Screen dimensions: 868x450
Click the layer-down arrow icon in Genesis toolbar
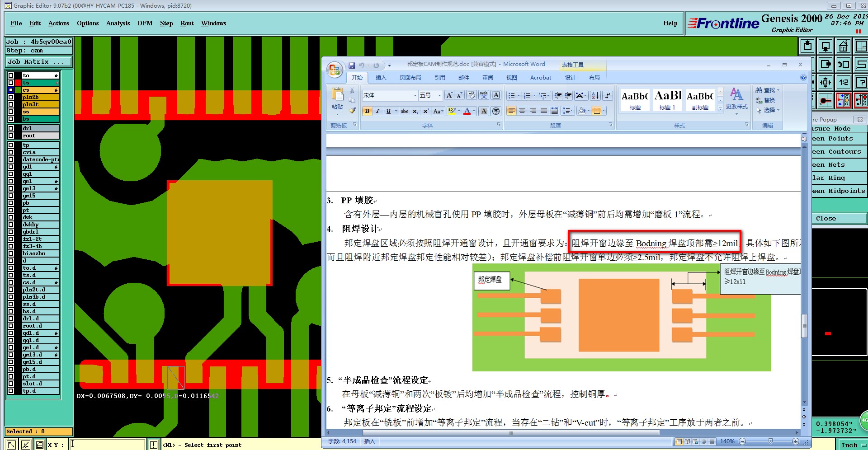click(x=825, y=46)
